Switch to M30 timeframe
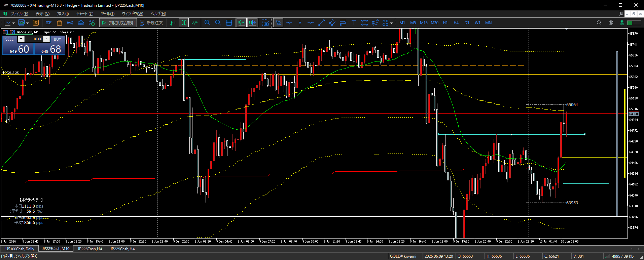The width and height of the screenshot is (644, 260). tap(434, 23)
